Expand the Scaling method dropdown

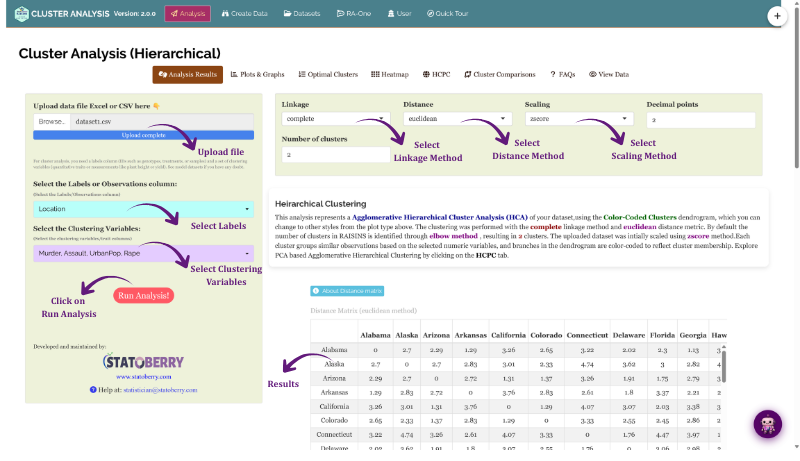[x=579, y=119]
